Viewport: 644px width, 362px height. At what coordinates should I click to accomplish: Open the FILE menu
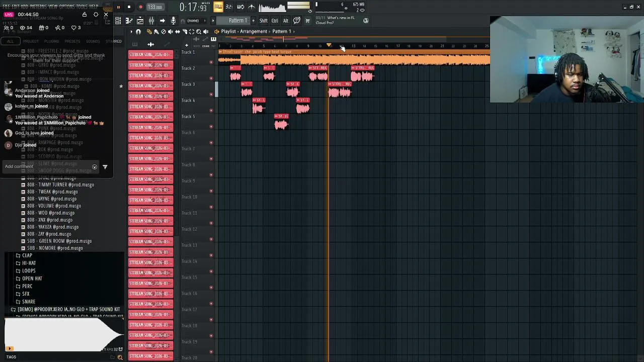point(7,7)
